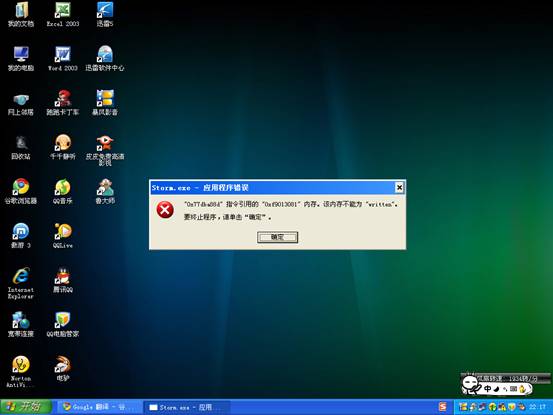
Task: Open the 开始 Start menu button
Action: coord(26,407)
